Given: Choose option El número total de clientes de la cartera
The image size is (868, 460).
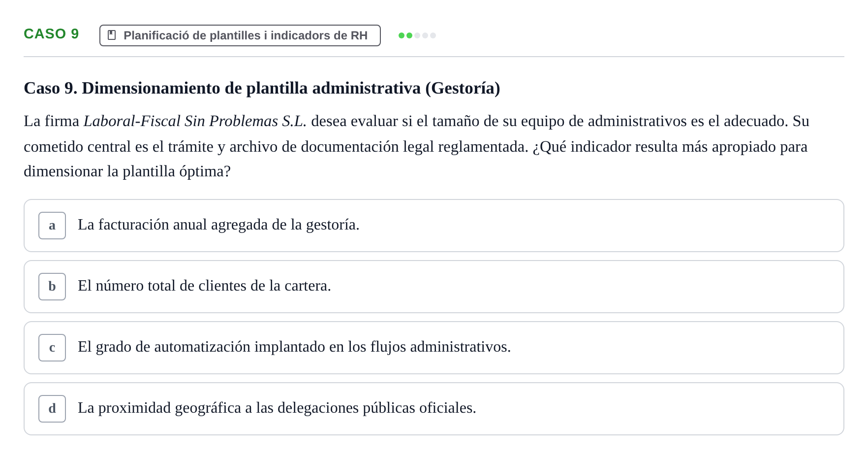Looking at the screenshot, I should tap(434, 287).
